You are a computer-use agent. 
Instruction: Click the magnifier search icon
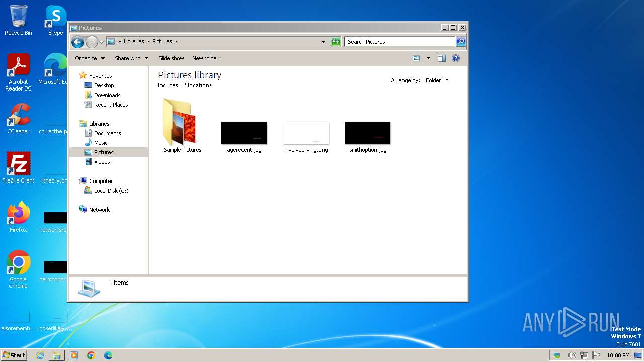point(461,42)
